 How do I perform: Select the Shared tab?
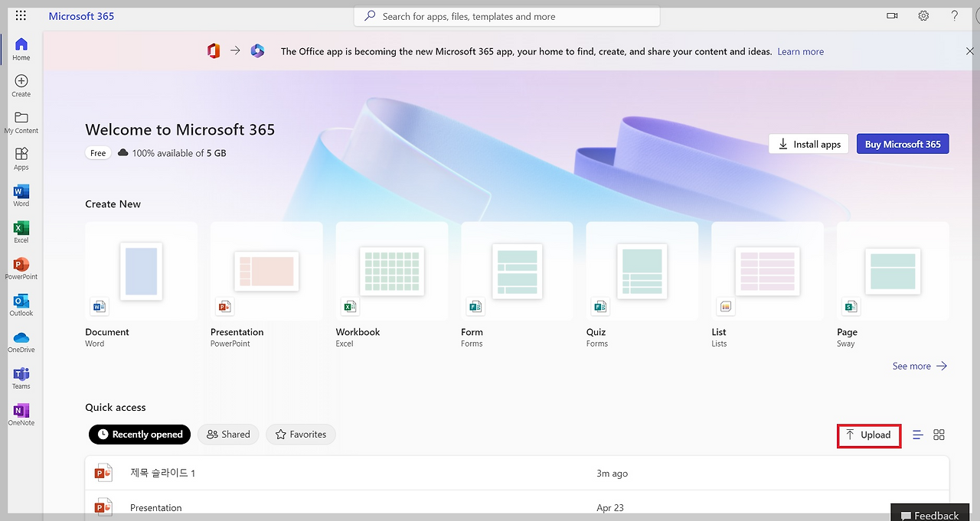click(x=228, y=434)
